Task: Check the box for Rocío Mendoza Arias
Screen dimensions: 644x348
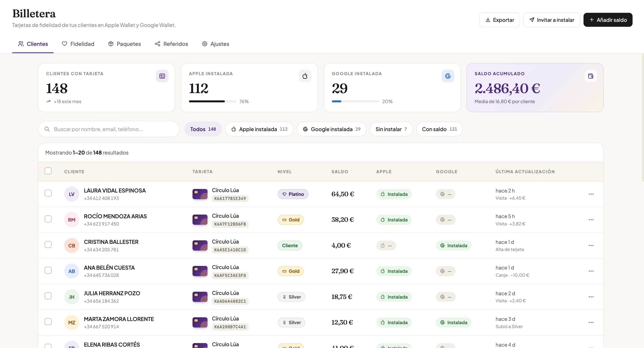Action: (48, 219)
